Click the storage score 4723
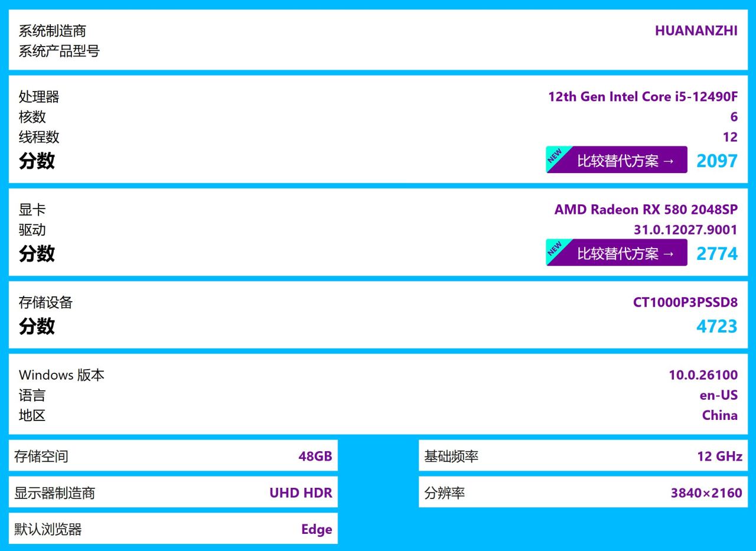The width and height of the screenshot is (756, 551). click(x=717, y=326)
